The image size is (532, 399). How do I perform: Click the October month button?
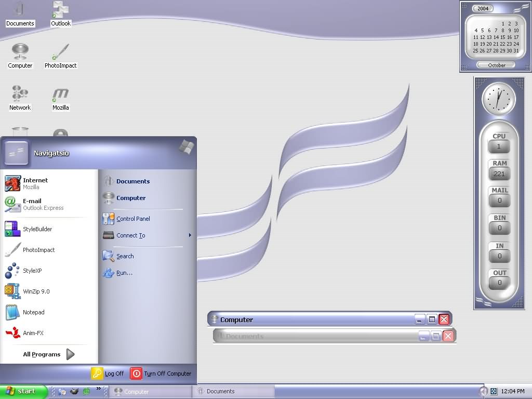[496, 65]
